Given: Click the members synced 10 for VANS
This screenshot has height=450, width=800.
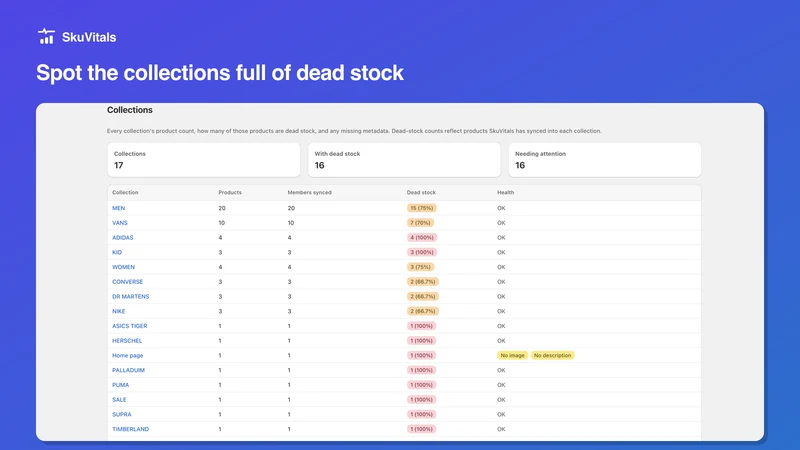Looking at the screenshot, I should pos(291,223).
